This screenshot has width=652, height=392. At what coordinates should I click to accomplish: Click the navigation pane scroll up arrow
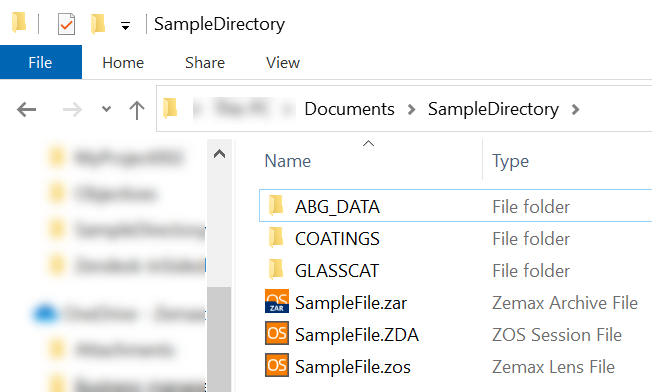tap(219, 154)
